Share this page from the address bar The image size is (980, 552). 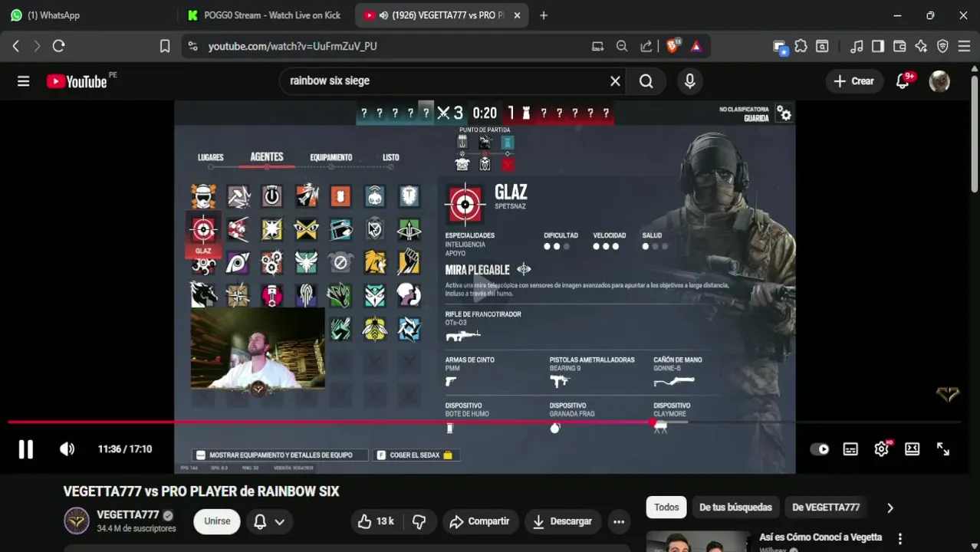[646, 46]
